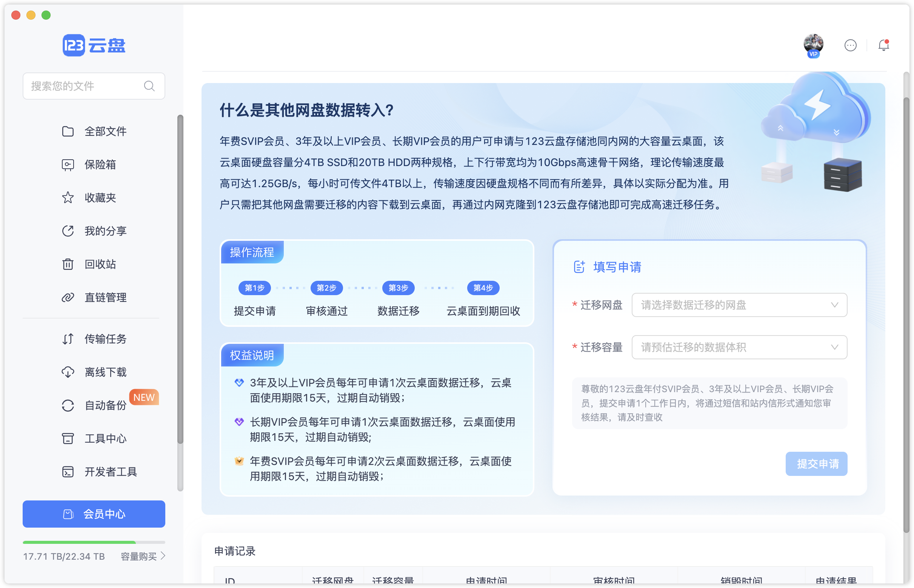This screenshot has height=588, width=914.
Task: Open the more options ellipsis menu
Action: click(851, 45)
